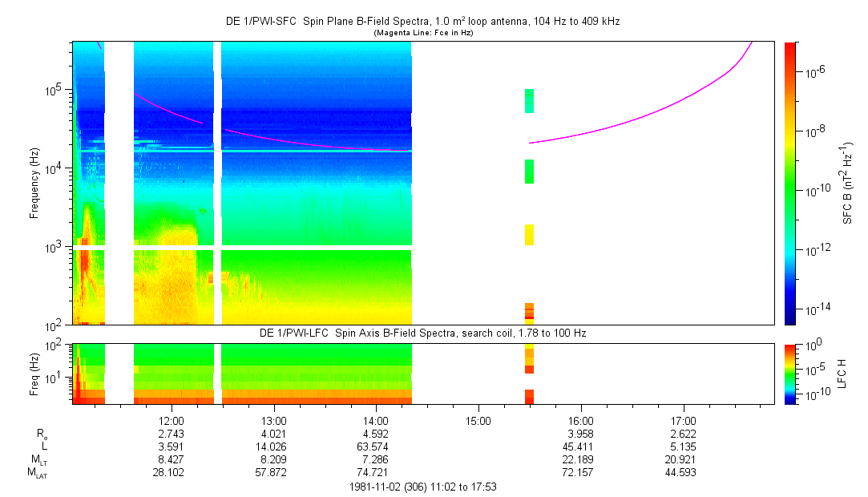
Task: Click the 12:00 time axis tick label
Action: [x=172, y=420]
